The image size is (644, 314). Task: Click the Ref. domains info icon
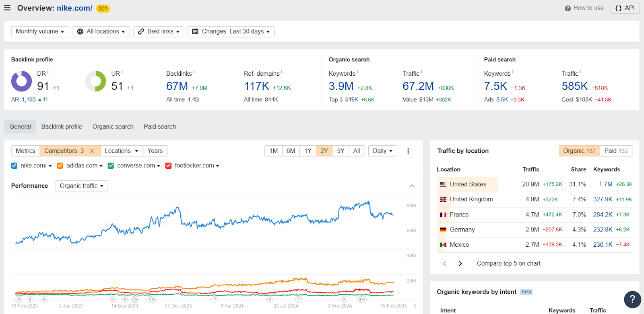281,72
